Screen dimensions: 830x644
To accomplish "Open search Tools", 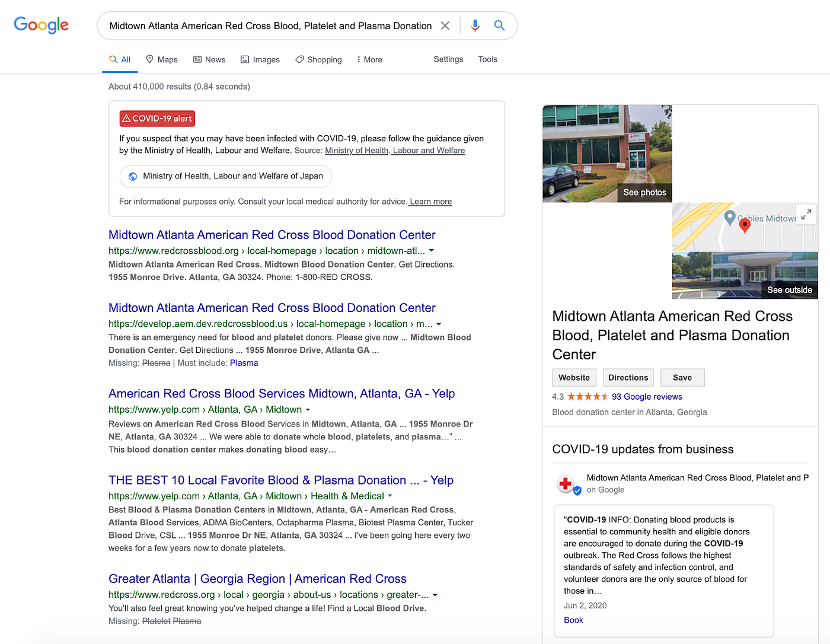I will point(488,59).
